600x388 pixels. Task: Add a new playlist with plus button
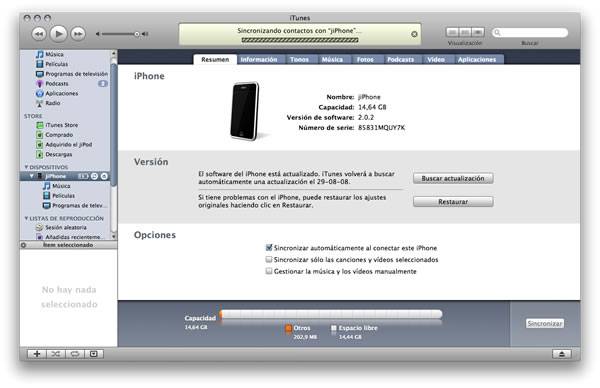(x=37, y=354)
